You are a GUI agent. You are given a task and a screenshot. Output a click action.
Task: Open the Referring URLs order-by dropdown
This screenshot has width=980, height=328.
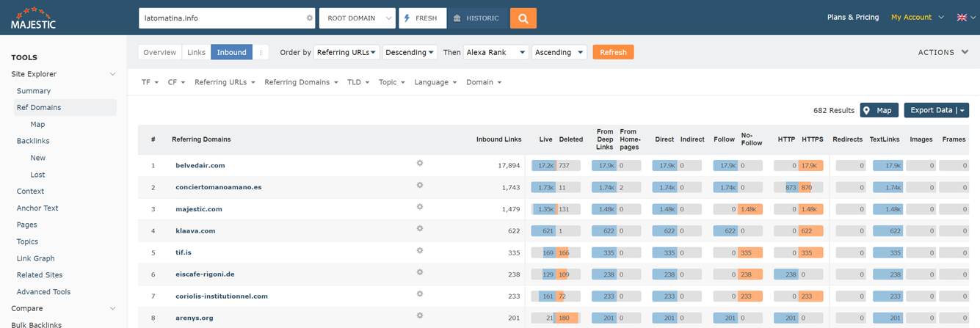[x=346, y=52]
